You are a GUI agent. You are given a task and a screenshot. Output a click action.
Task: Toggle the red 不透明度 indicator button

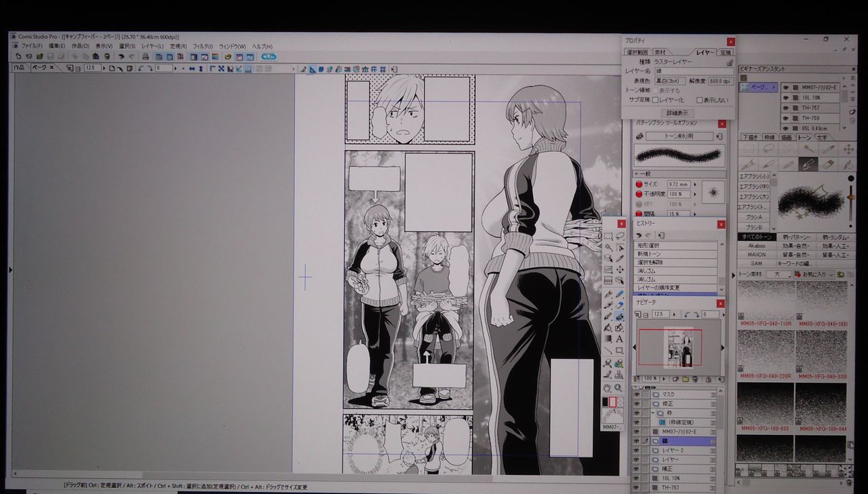pos(639,194)
